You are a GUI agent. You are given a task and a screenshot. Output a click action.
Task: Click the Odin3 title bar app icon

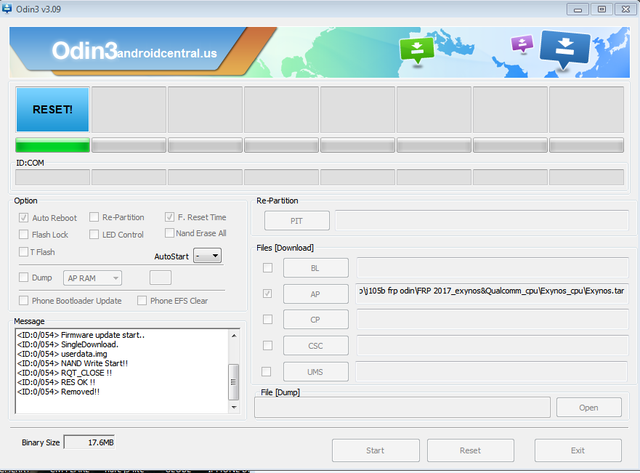click(7, 9)
